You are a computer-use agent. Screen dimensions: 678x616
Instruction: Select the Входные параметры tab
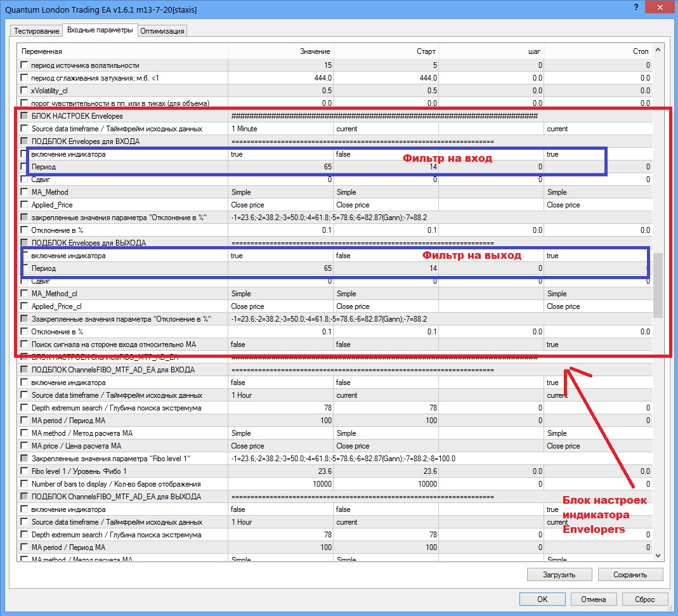tap(100, 30)
